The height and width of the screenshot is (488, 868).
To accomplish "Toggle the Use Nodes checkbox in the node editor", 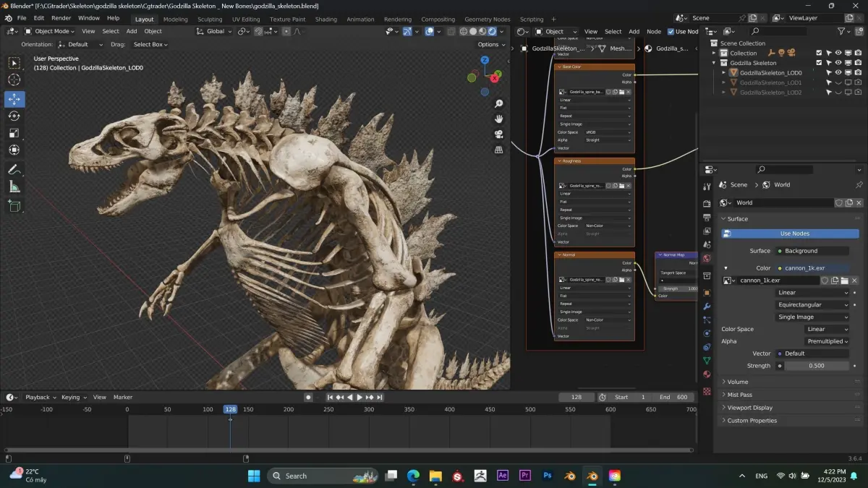I will coord(671,32).
